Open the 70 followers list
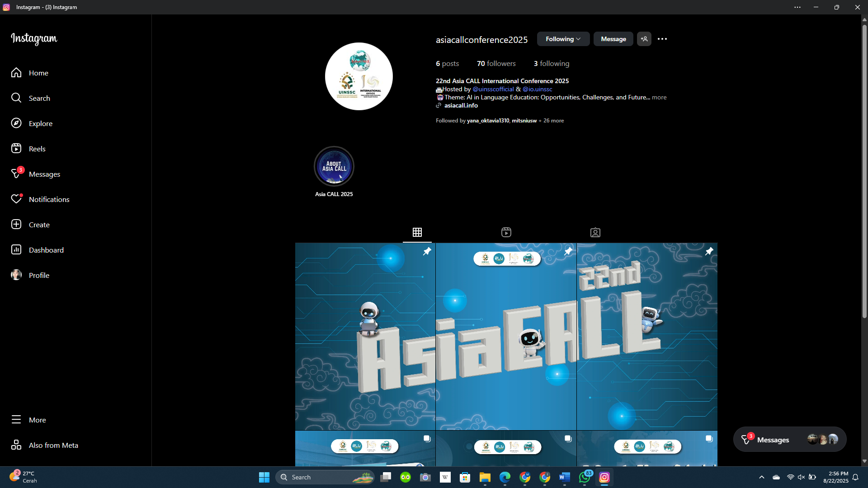The image size is (868, 488). (496, 64)
